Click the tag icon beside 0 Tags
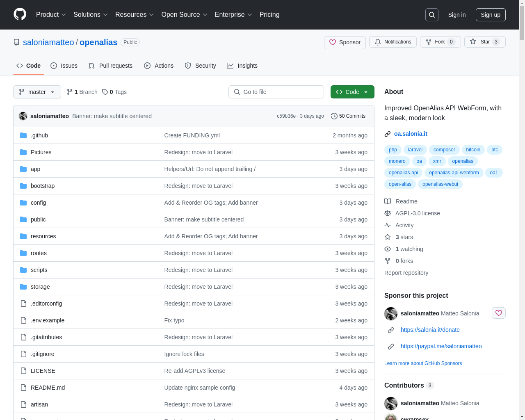525x420 pixels. click(x=105, y=92)
